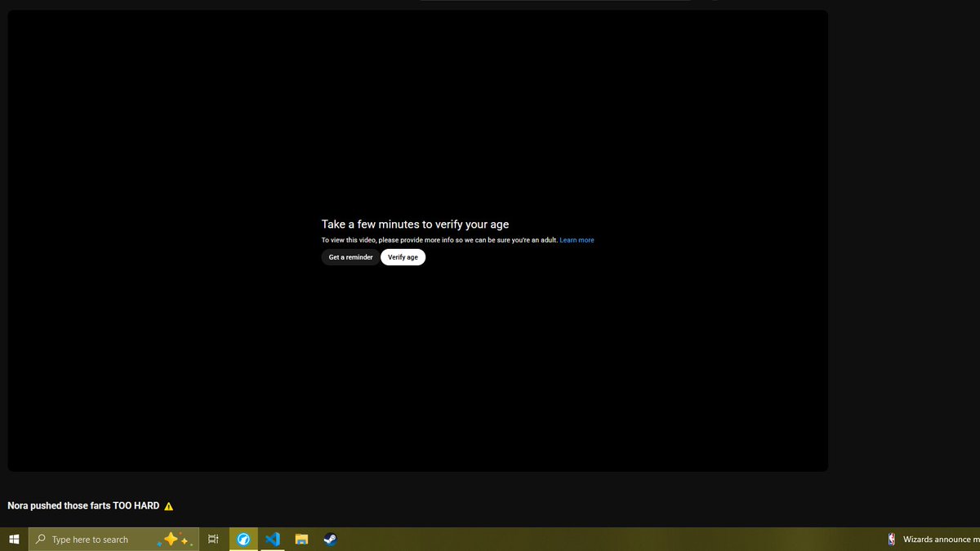The height and width of the screenshot is (551, 980).
Task: Click the Get a reminder button
Action: (350, 257)
